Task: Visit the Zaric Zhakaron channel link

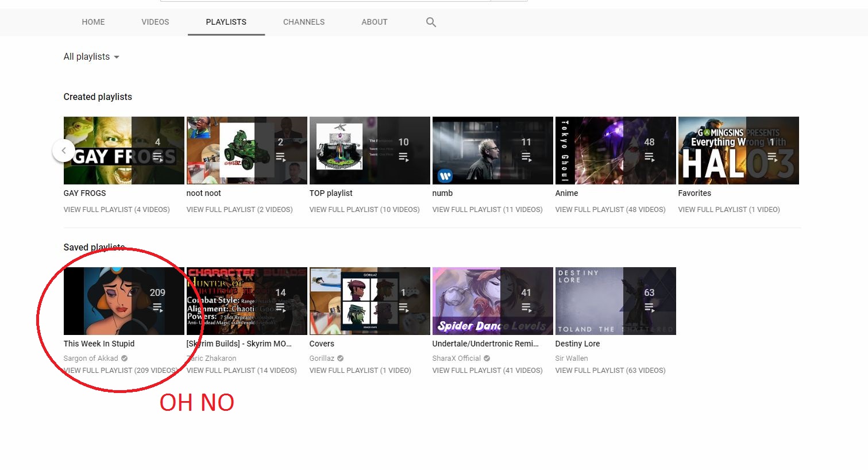Action: pyautogui.click(x=211, y=359)
